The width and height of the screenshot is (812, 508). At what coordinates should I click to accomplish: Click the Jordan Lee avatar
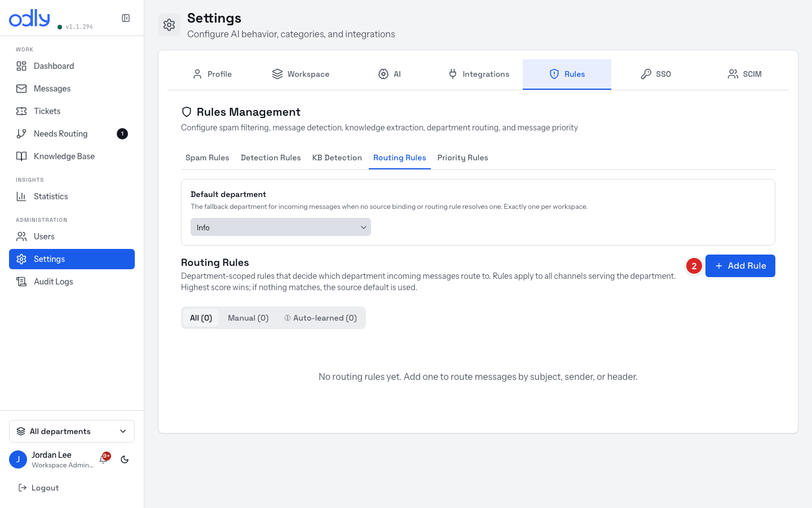coord(18,459)
